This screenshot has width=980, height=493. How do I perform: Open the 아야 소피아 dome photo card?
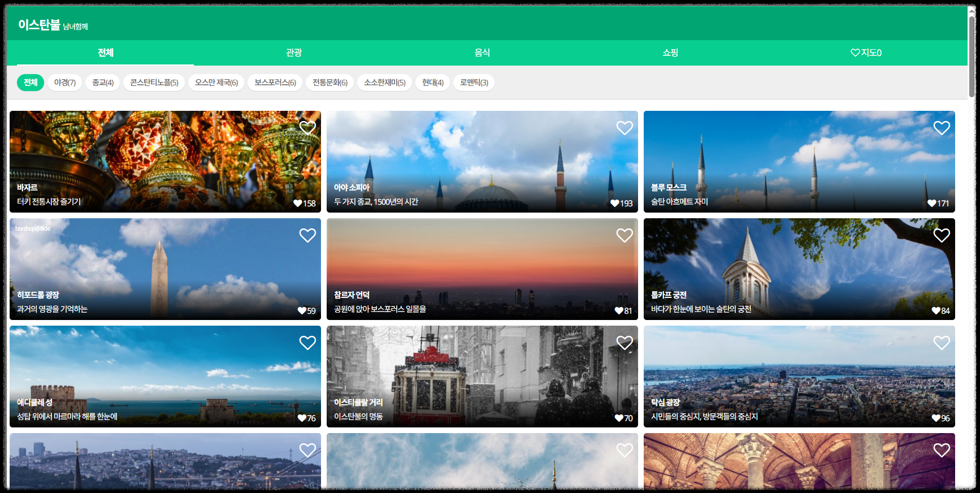482,162
